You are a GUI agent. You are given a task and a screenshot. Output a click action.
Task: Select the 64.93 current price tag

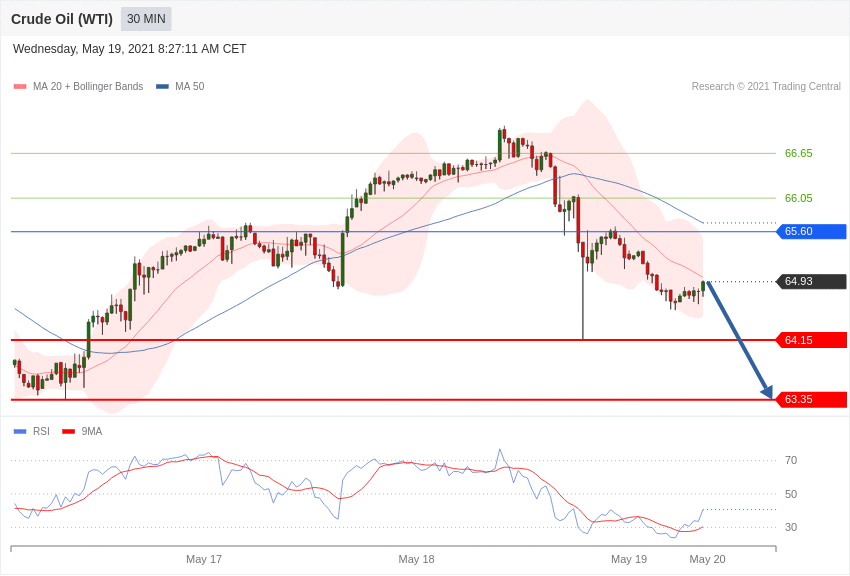812,281
